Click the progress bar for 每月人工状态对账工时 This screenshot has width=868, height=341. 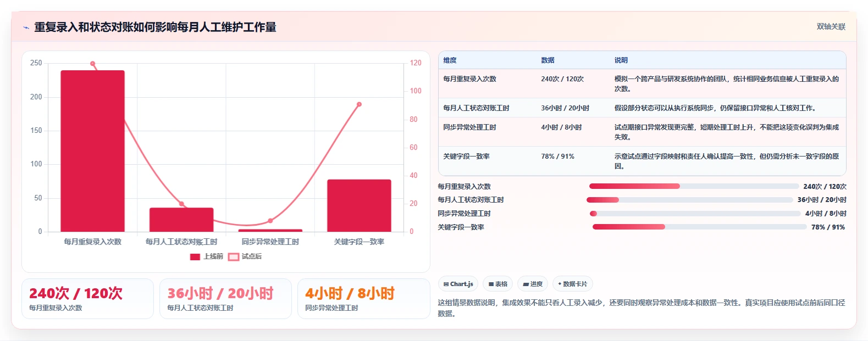point(690,200)
